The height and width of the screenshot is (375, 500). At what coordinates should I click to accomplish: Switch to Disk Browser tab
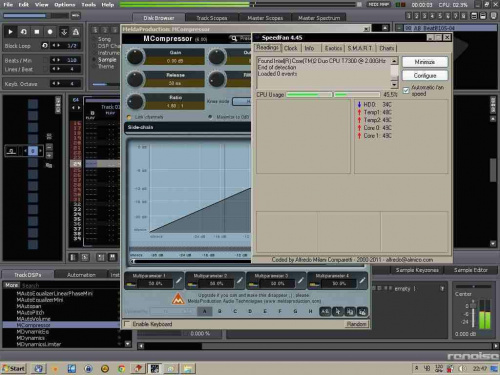159,18
